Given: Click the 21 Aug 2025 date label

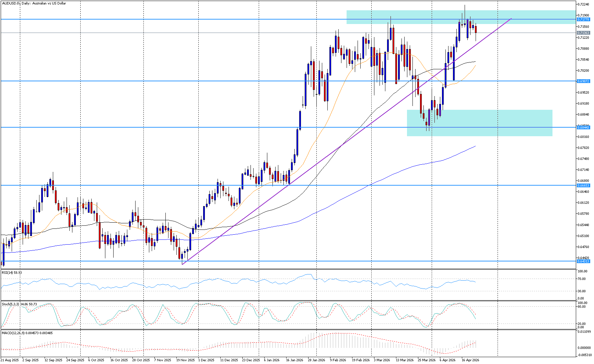Looking at the screenshot, I should (x=10, y=360).
